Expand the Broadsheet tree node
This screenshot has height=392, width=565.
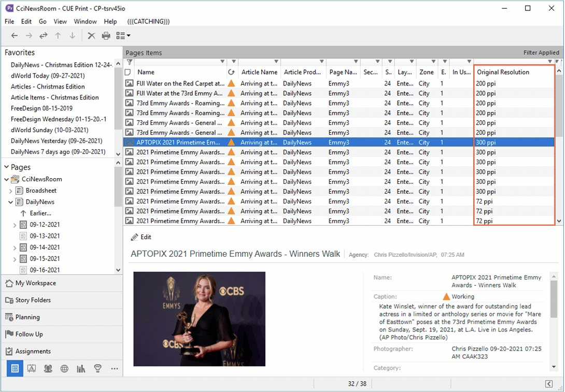(x=11, y=191)
